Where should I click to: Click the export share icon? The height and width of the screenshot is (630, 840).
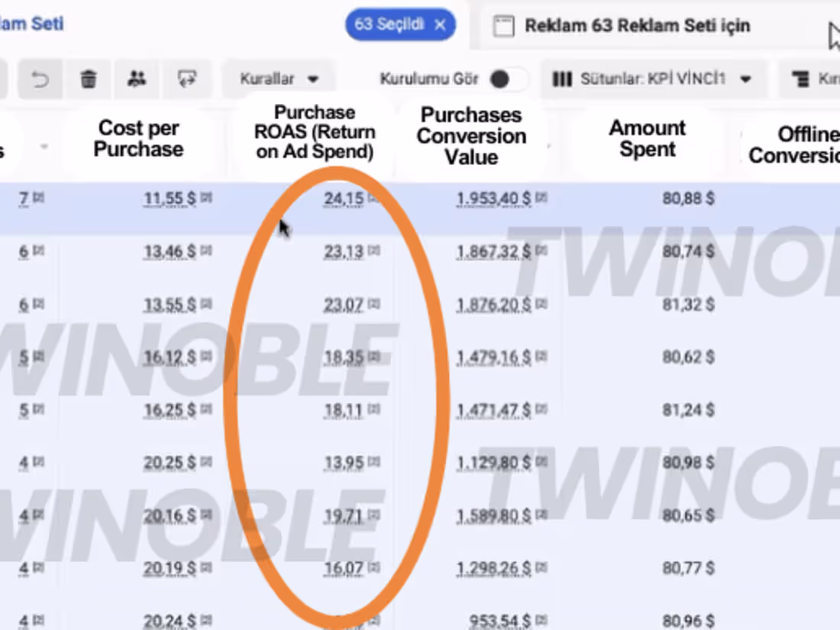(186, 79)
